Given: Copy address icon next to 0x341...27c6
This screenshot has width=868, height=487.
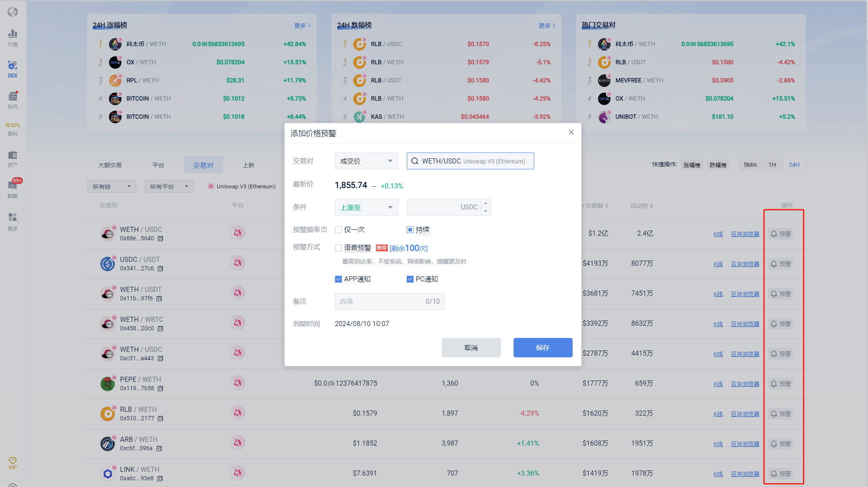Looking at the screenshot, I should click(x=160, y=269).
